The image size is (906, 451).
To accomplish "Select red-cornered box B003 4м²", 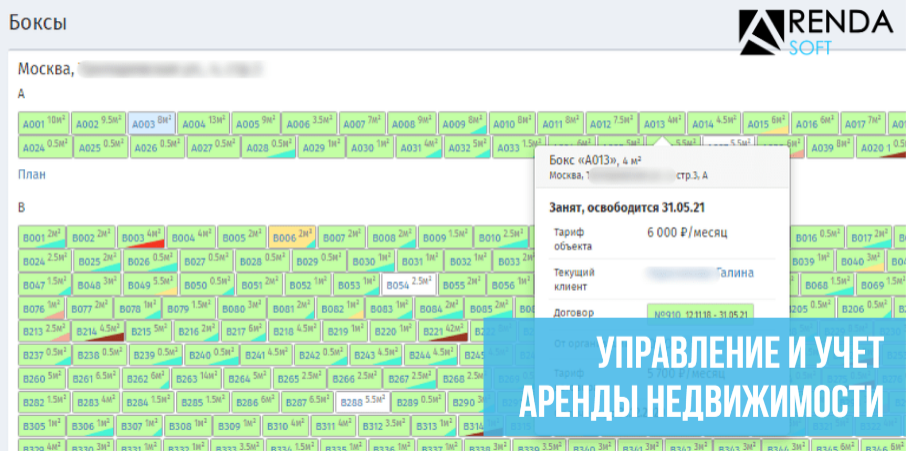I will pos(141,237).
